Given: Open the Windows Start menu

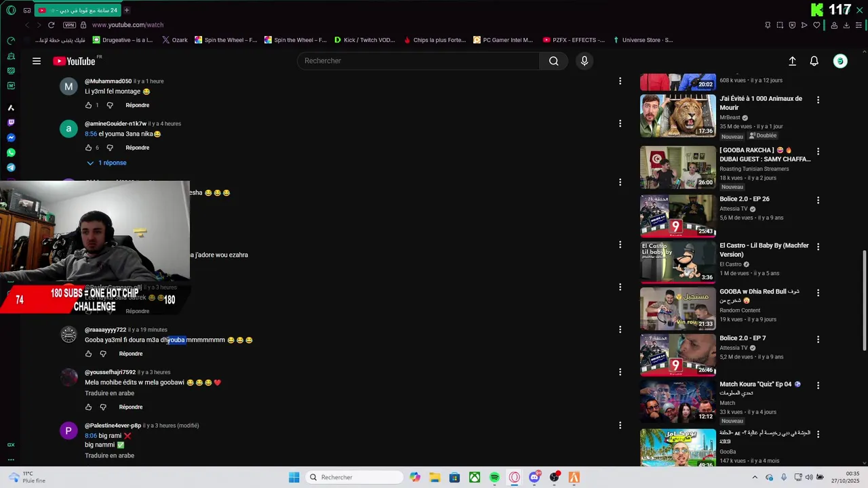Looking at the screenshot, I should click(294, 477).
